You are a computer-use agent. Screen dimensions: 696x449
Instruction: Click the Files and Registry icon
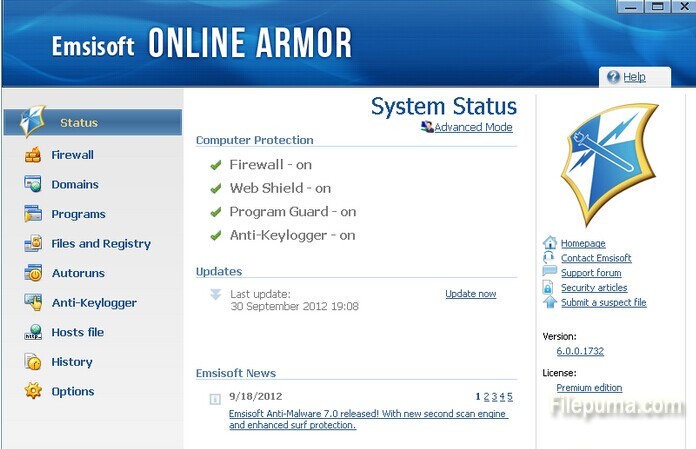pyautogui.click(x=33, y=243)
